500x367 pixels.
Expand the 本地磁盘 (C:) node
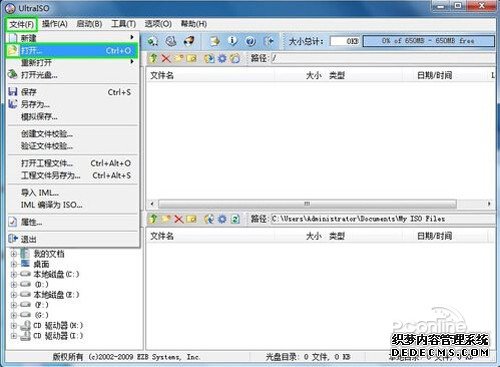click(14, 275)
